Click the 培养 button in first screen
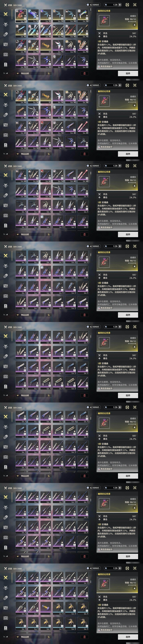This screenshot has height=644, width=143. [128, 73]
